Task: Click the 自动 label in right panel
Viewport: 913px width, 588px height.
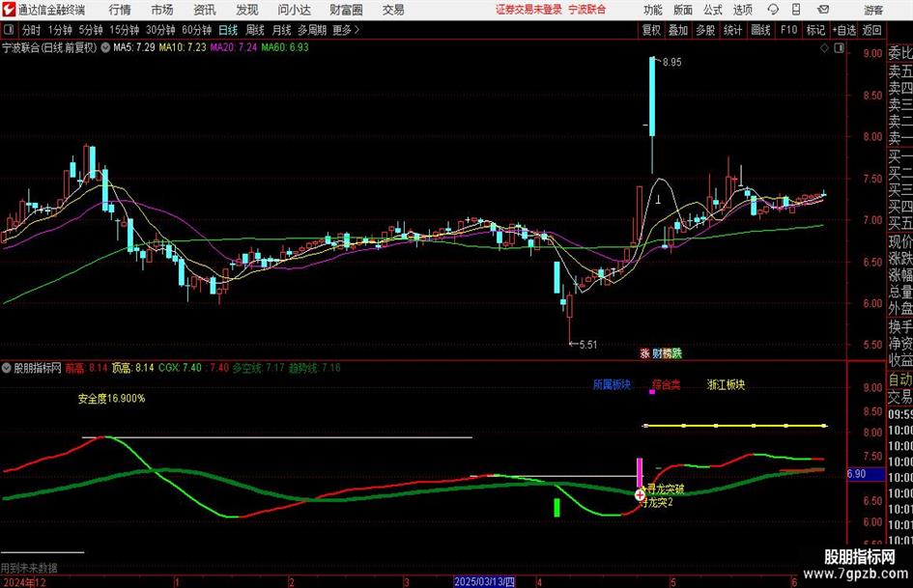Action: click(900, 379)
